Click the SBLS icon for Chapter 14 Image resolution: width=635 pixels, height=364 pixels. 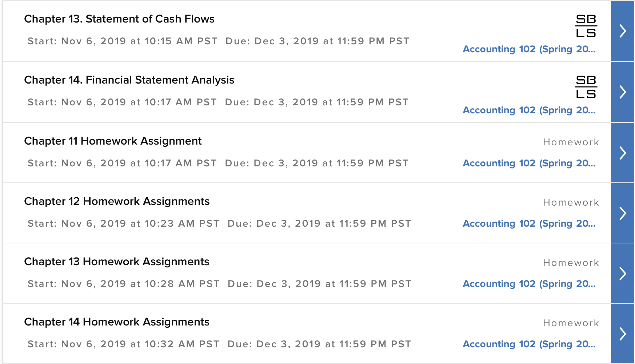pyautogui.click(x=586, y=87)
